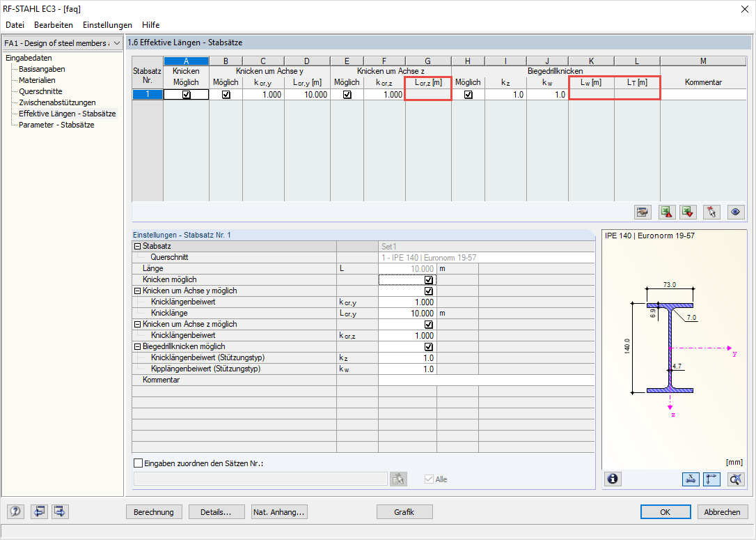Toggle cross-section dimensions display icon
Image resolution: width=756 pixels, height=540 pixels.
(691, 479)
